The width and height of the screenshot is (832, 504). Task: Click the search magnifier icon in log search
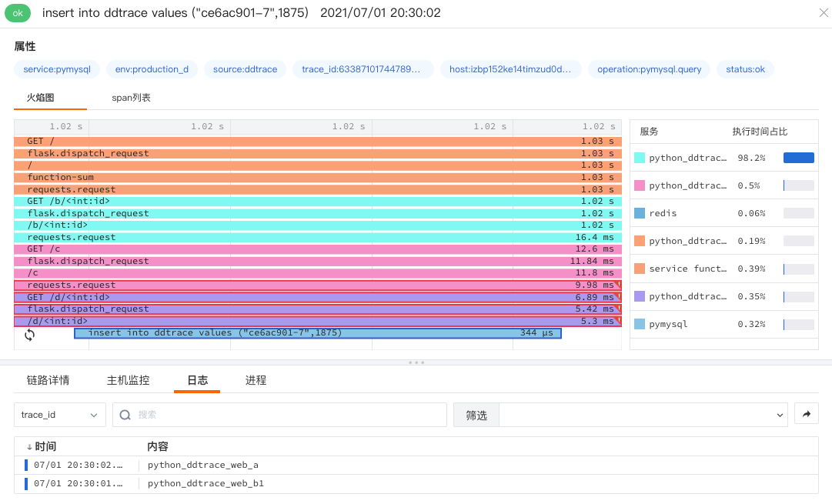125,415
